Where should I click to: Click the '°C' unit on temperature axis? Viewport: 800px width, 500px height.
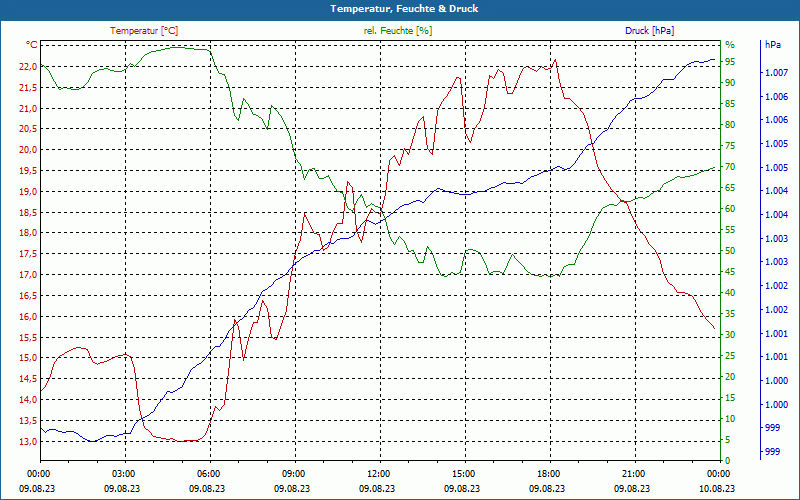coord(31,45)
